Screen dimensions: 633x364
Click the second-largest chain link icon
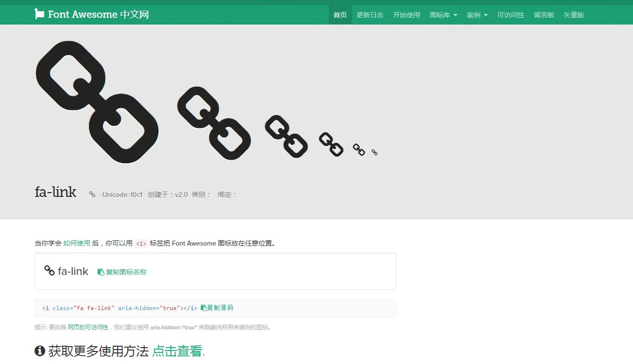214,123
